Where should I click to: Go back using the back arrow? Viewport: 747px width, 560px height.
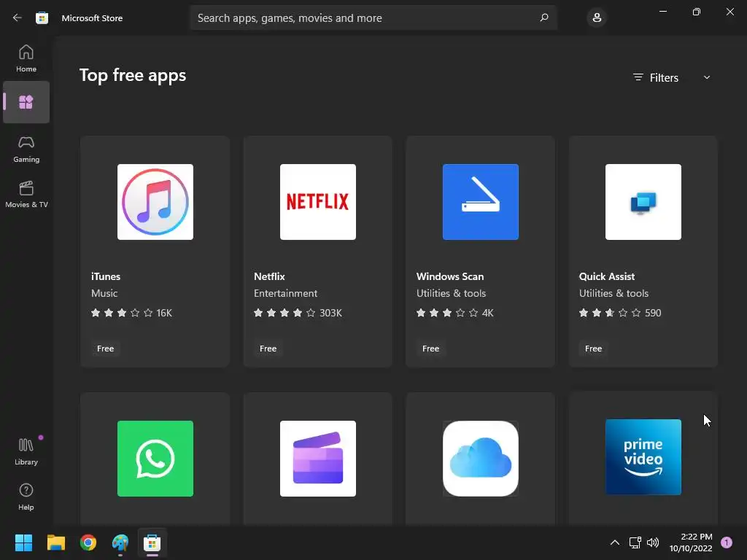coord(18,17)
